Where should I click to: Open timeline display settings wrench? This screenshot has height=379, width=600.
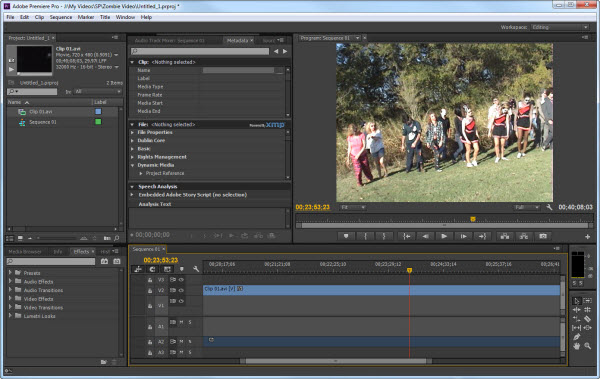pyautogui.click(x=196, y=269)
